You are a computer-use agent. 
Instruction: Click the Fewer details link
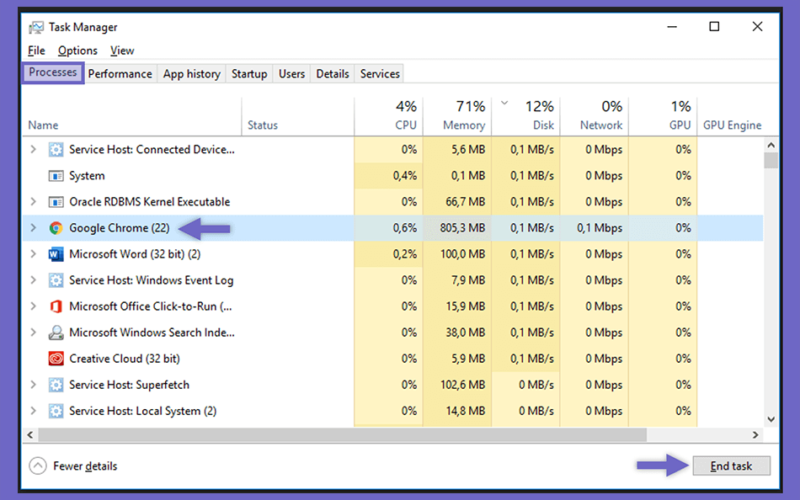pyautogui.click(x=85, y=466)
